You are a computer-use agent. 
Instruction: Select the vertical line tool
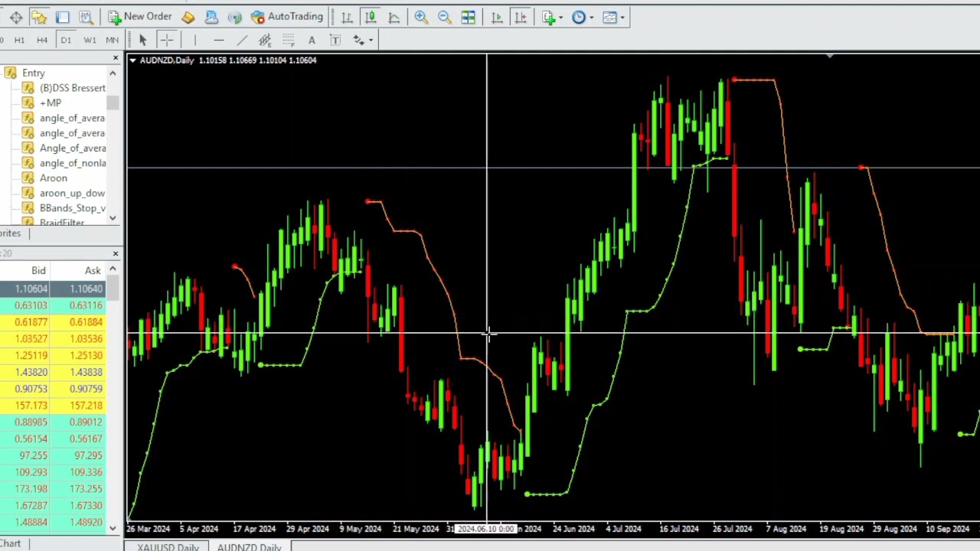tap(194, 40)
